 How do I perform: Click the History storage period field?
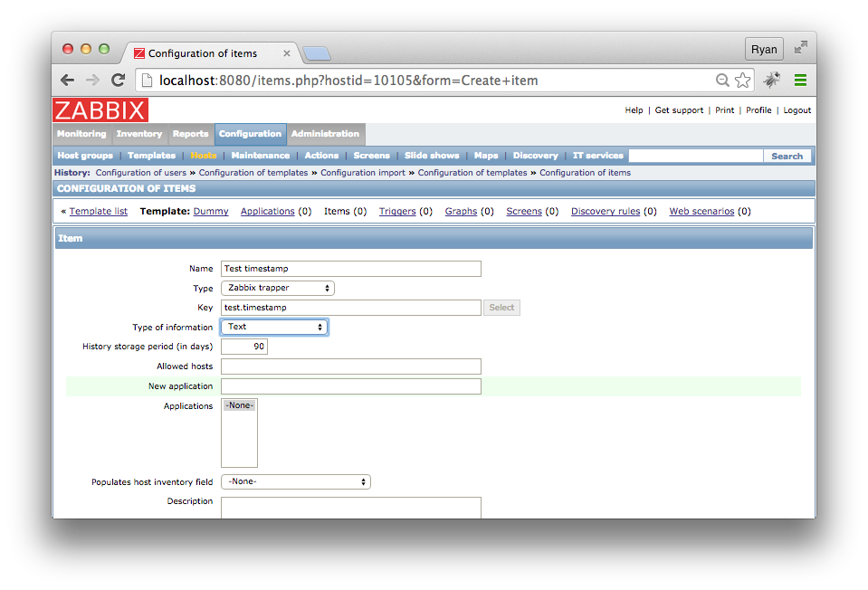click(x=244, y=347)
